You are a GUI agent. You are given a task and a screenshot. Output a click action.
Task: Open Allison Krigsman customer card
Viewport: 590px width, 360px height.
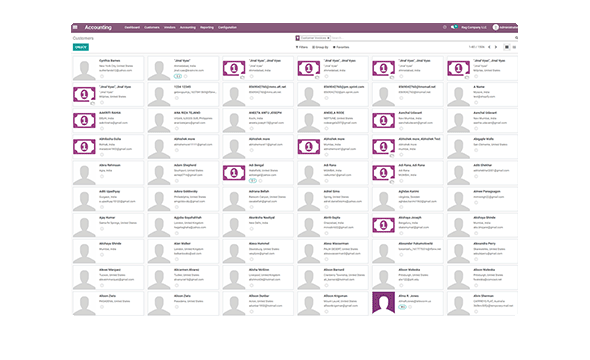tap(333, 304)
